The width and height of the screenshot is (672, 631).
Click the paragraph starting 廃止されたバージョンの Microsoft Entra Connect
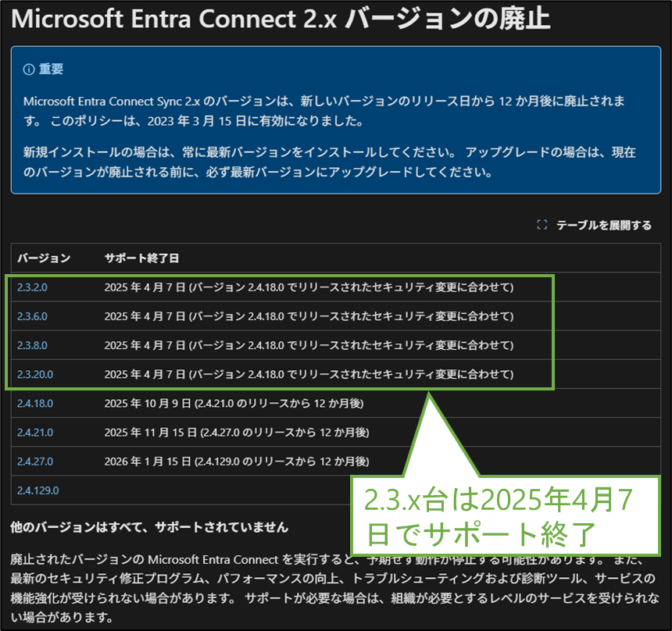click(x=334, y=589)
